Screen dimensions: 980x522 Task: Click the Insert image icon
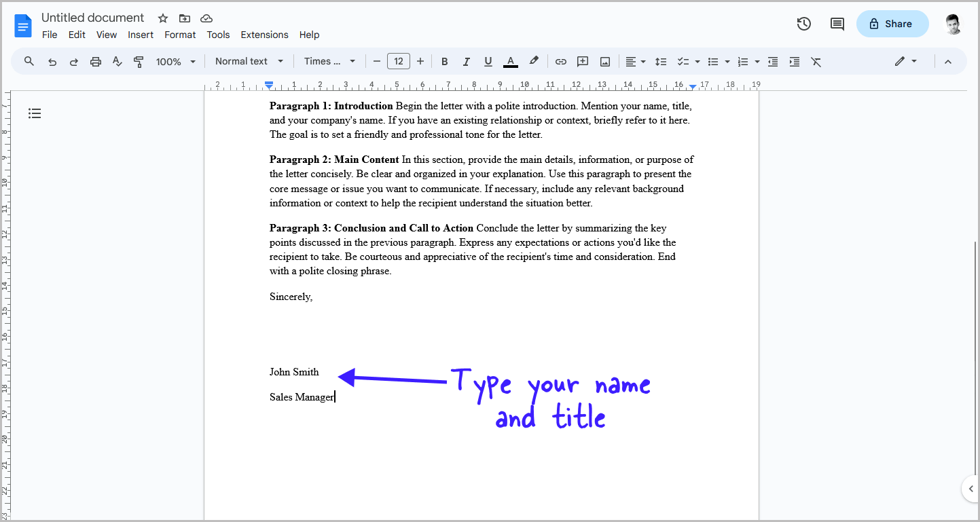pos(604,60)
